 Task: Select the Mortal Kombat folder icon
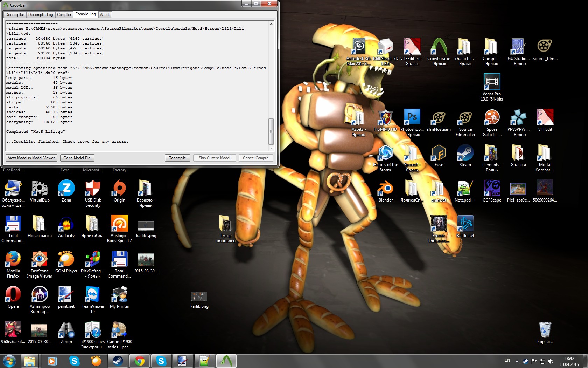[545, 158]
